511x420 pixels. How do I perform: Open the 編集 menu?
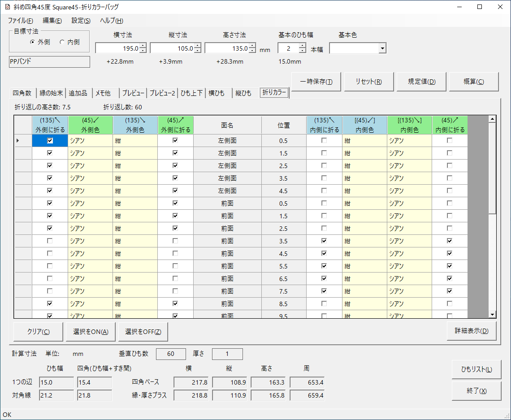coord(52,21)
